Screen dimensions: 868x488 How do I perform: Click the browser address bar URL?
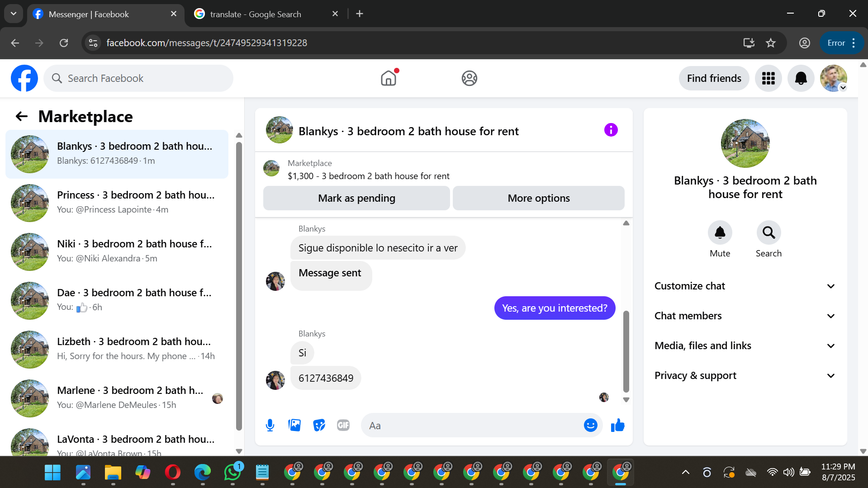coord(207,43)
